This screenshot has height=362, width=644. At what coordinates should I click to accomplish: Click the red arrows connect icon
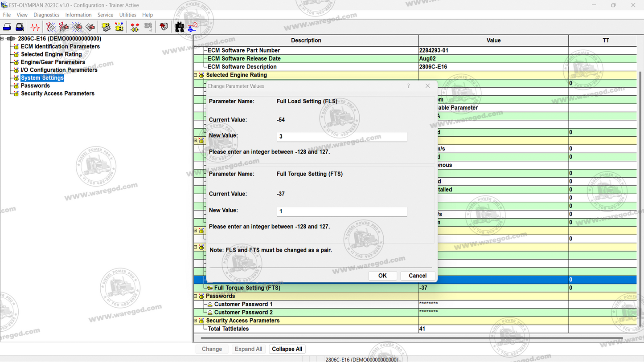click(x=135, y=27)
